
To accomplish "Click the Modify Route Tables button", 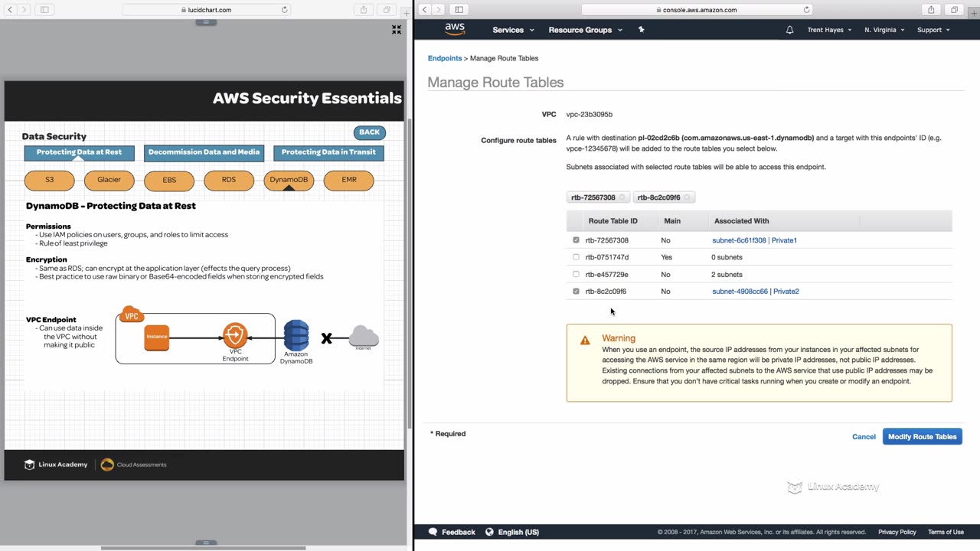I will pos(922,436).
